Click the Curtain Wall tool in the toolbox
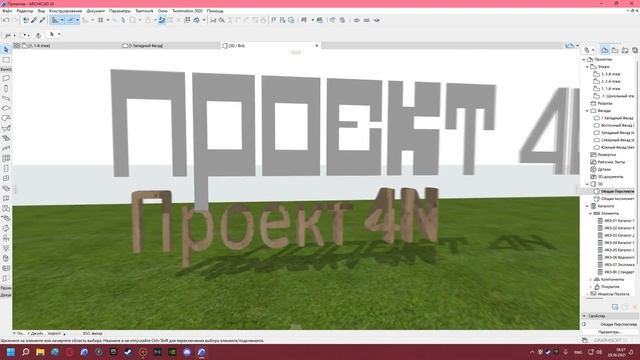Image resolution: width=640 pixels, height=360 pixels. coord(6,158)
